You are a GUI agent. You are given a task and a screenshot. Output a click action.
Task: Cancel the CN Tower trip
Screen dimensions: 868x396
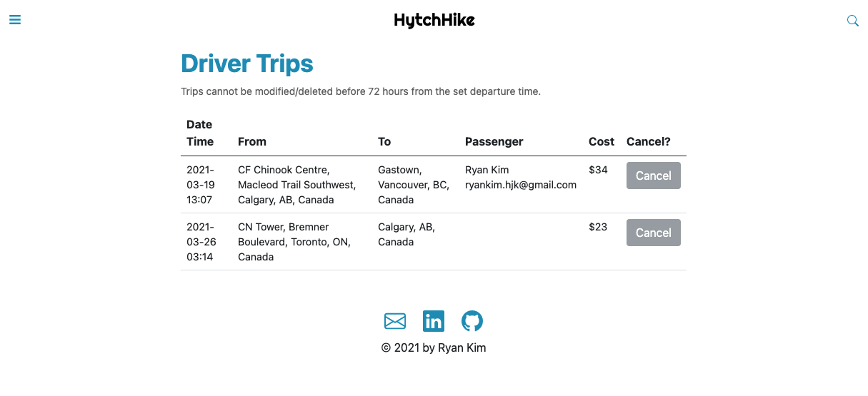click(653, 233)
